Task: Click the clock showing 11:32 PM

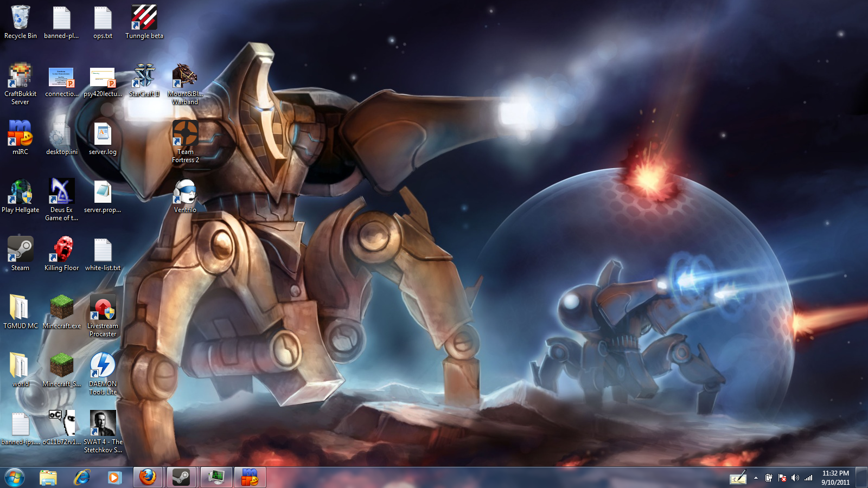Action: (x=835, y=478)
